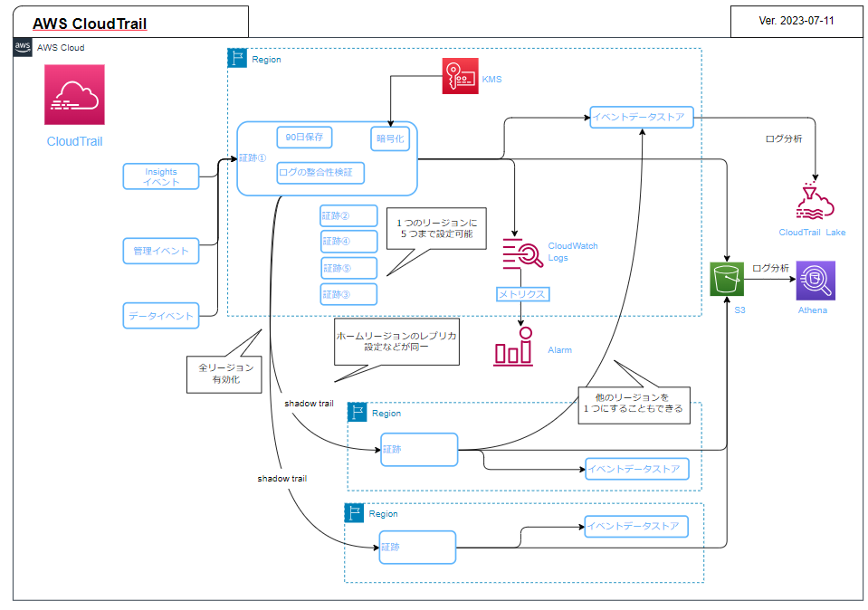The image size is (868, 610).
Task: Select the top Region flag icon
Action: tap(237, 58)
